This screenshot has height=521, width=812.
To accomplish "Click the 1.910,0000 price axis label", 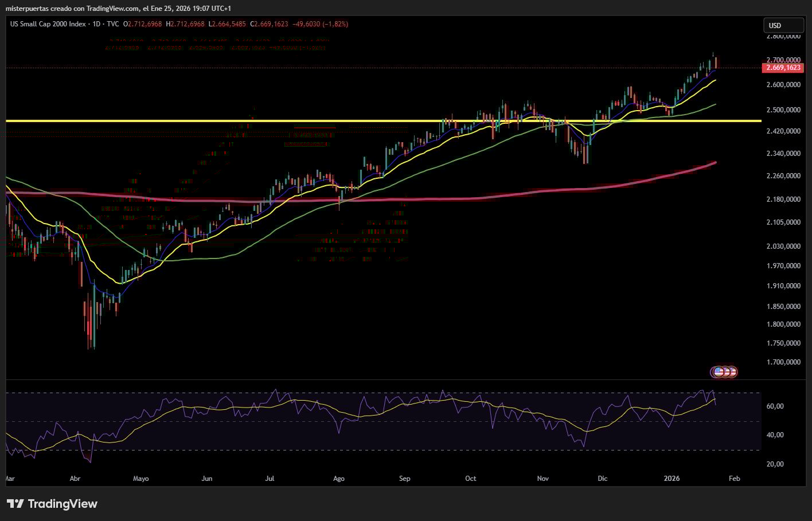I will (783, 286).
